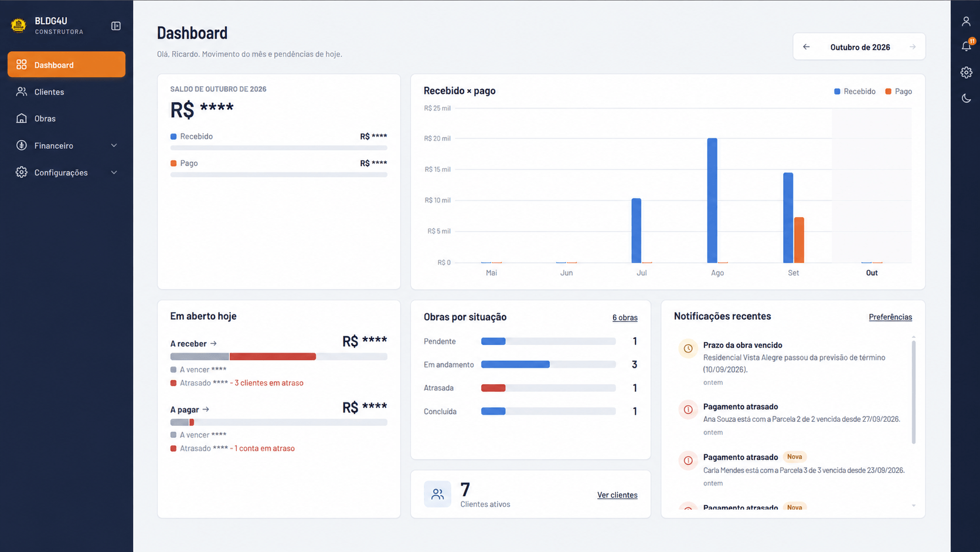The image size is (980, 552).
Task: Open the Ver clientes link
Action: (x=617, y=495)
